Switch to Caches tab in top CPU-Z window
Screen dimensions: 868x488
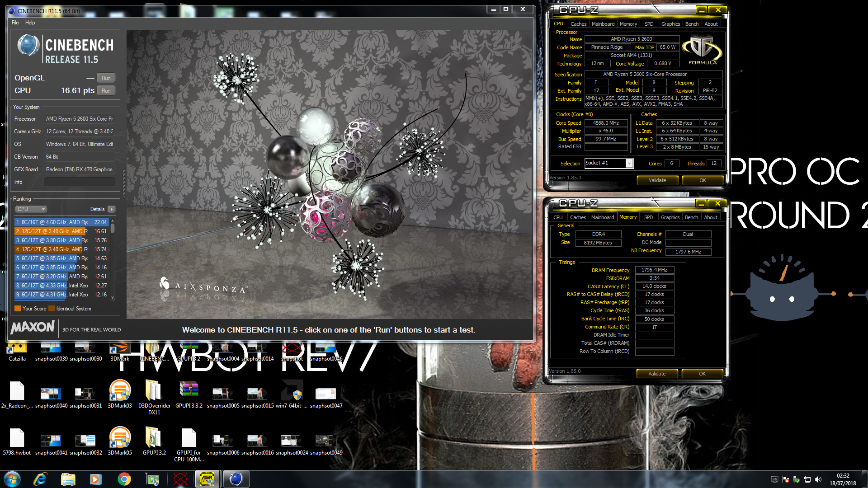pos(578,24)
